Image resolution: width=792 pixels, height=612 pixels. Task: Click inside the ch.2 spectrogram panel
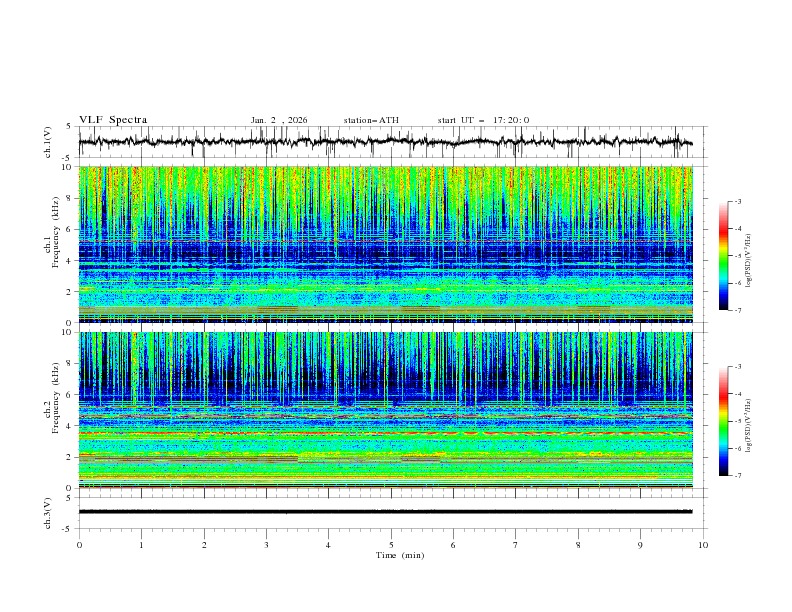[386, 410]
